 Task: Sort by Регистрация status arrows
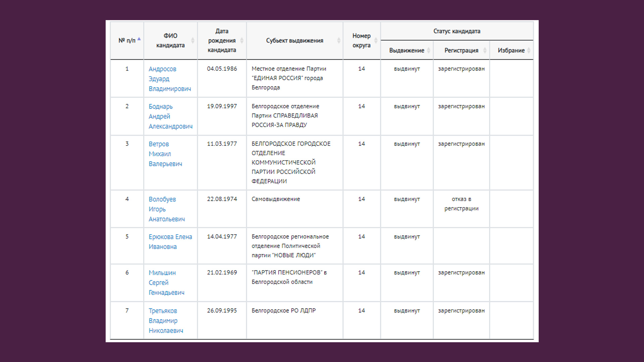coord(485,50)
